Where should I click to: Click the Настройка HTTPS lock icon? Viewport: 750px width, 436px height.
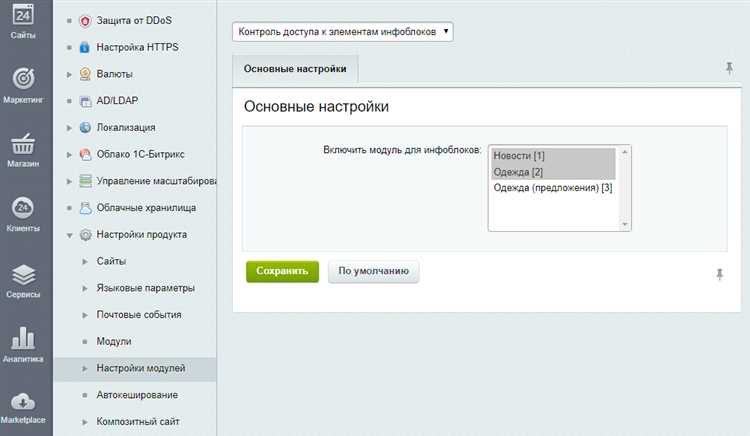click(x=85, y=47)
